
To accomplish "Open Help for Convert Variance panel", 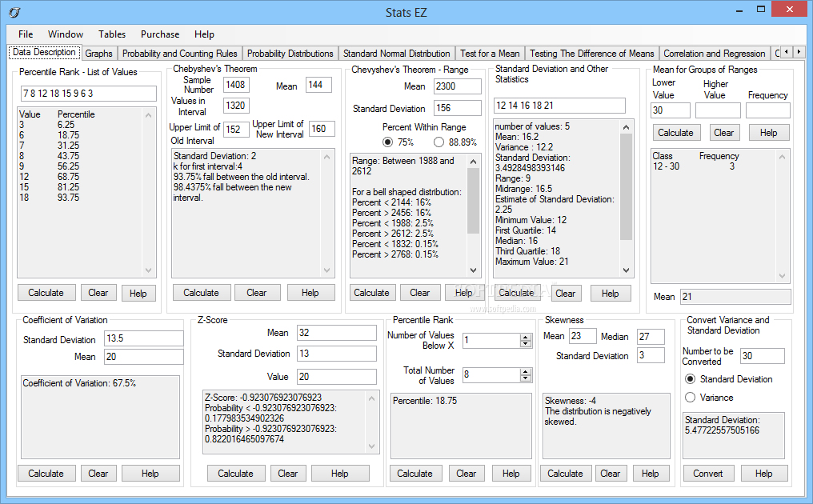I will coord(763,474).
